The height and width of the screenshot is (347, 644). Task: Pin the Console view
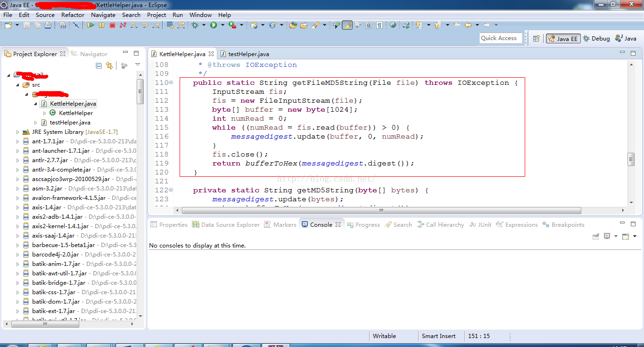pyautogui.click(x=596, y=236)
